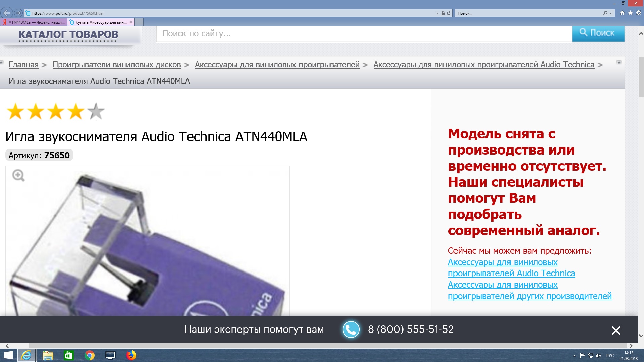Close the Купить Аксессуар tab
The width and height of the screenshot is (644, 362).
pyautogui.click(x=131, y=22)
